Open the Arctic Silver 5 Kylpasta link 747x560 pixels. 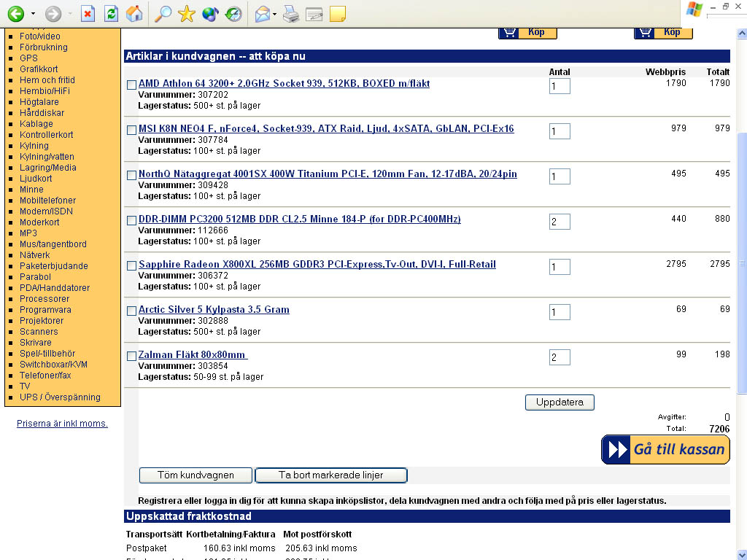click(214, 309)
